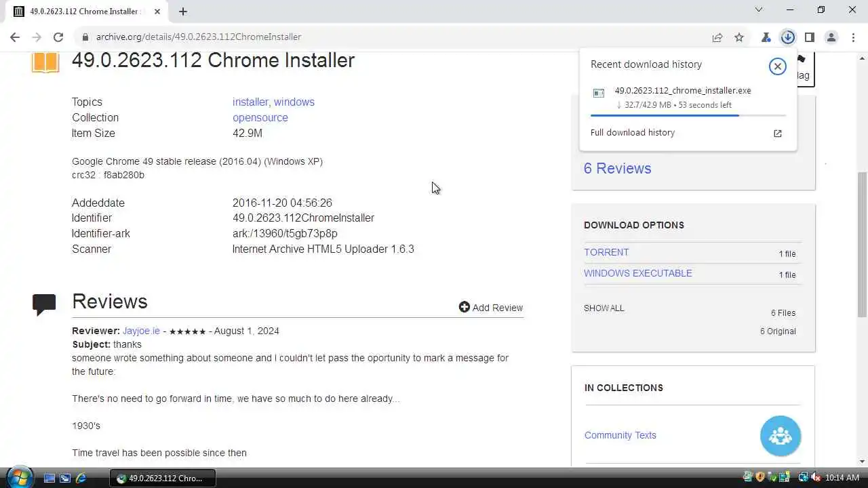Click the Addeddate value 2016-11-20 04:56:26
This screenshot has width=868, height=488.
click(282, 203)
